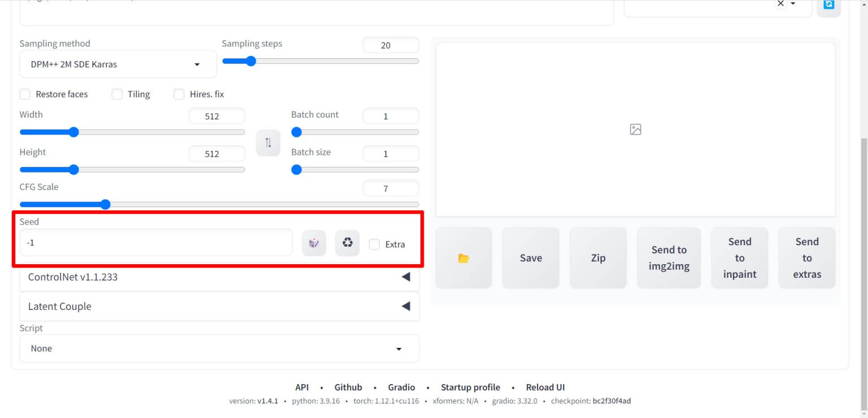The height and width of the screenshot is (418, 868).
Task: Click the Send to img2img button
Action: (x=669, y=258)
